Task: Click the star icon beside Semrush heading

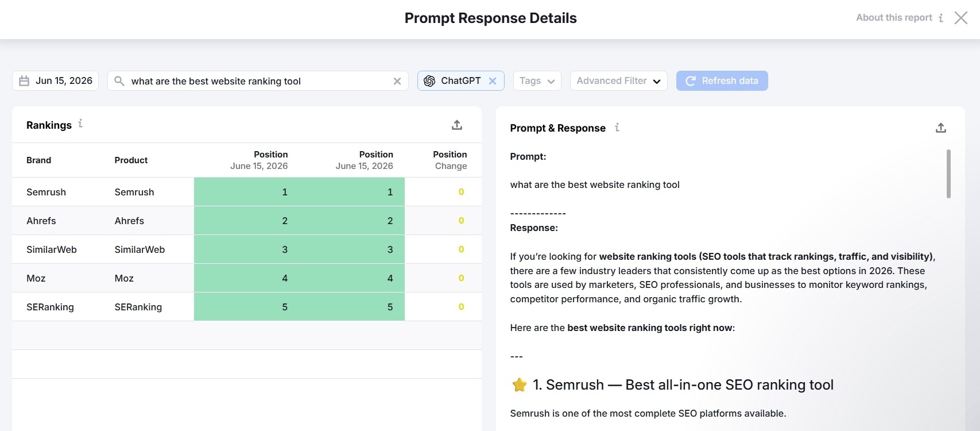Action: click(x=519, y=384)
